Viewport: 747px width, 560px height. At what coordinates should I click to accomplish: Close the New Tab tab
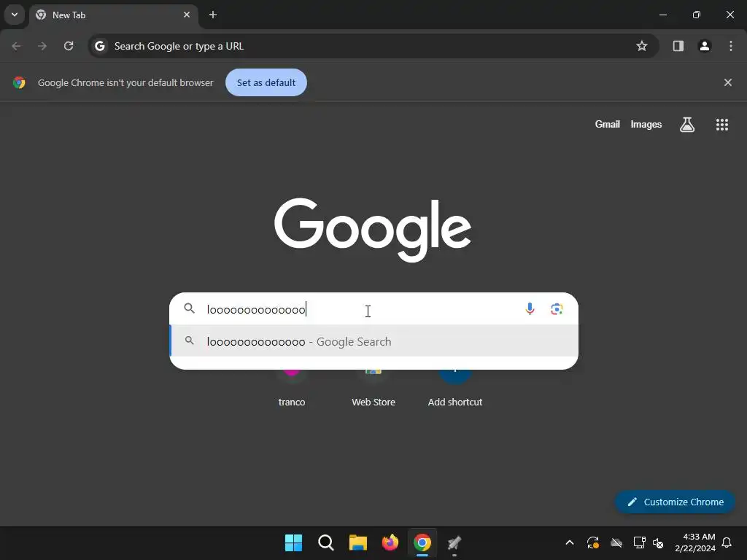(x=187, y=15)
